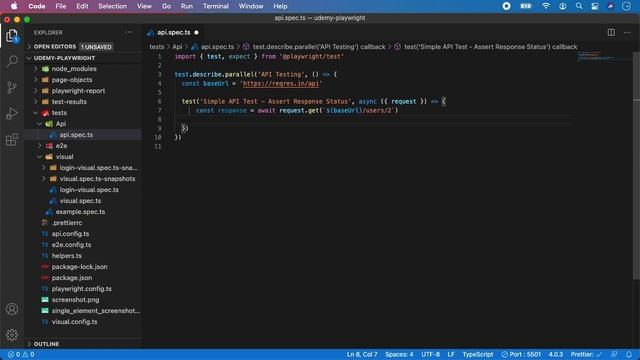Open the File menu
This screenshot has width=640, height=360.
pyautogui.click(x=60, y=6)
